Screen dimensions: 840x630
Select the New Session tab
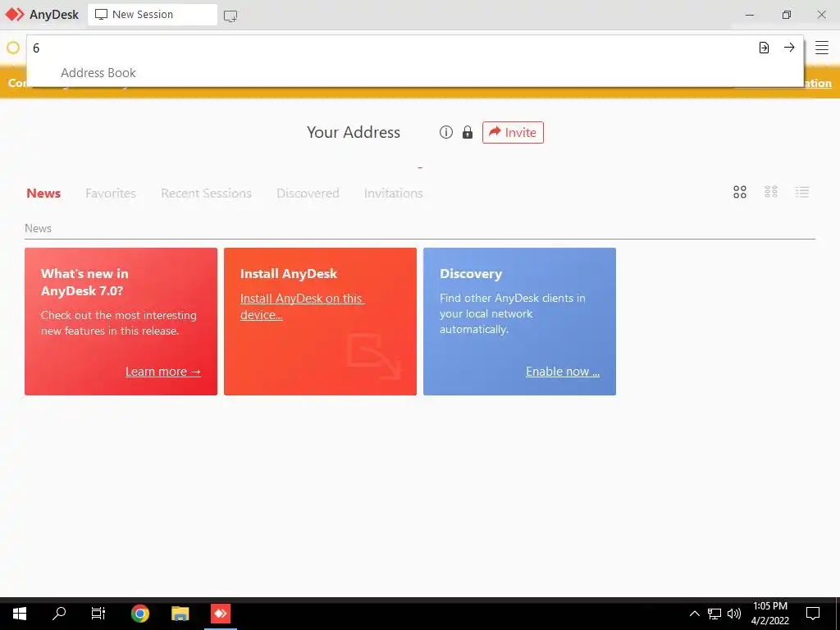pyautogui.click(x=152, y=15)
